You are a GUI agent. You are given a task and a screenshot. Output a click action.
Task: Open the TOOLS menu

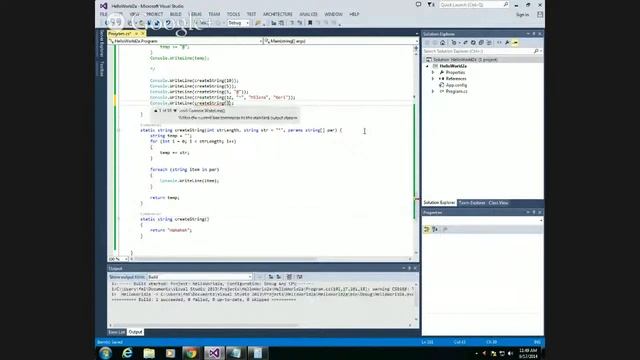point(233,14)
